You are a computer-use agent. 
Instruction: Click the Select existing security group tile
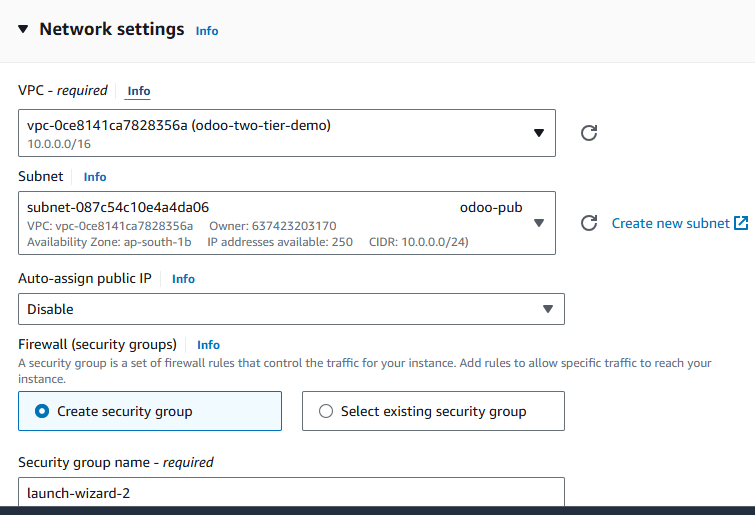tap(433, 411)
